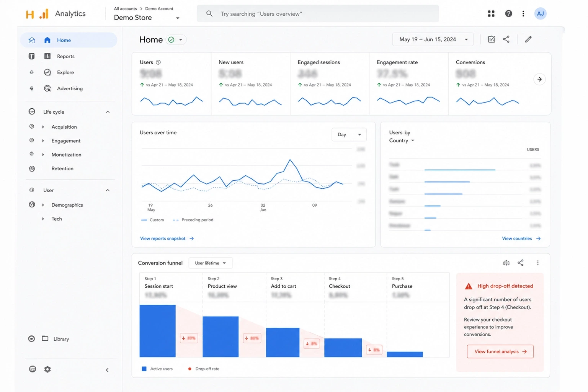This screenshot has width=588, height=392.
Task: Click the Session start funnel bar
Action: pos(157,331)
